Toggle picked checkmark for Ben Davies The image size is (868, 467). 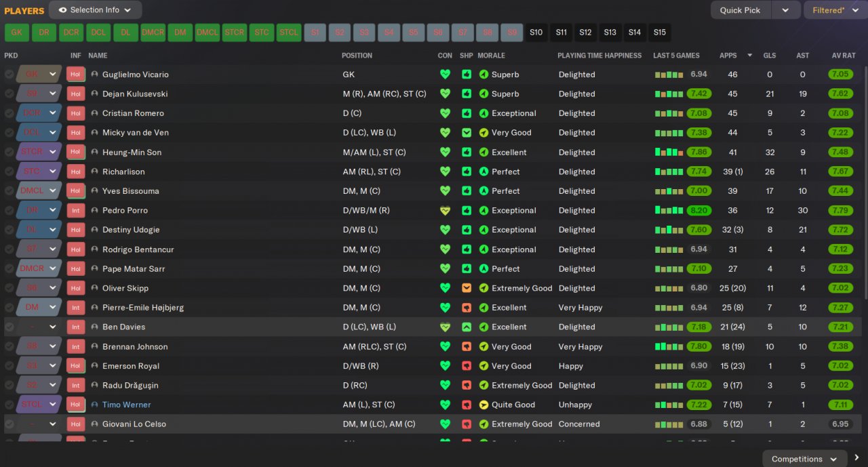point(9,327)
